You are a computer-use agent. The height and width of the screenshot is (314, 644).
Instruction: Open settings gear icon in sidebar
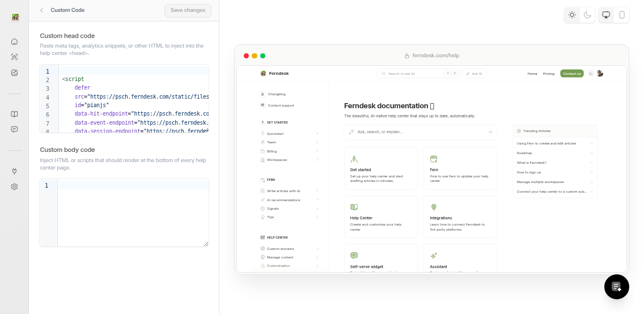tap(14, 186)
